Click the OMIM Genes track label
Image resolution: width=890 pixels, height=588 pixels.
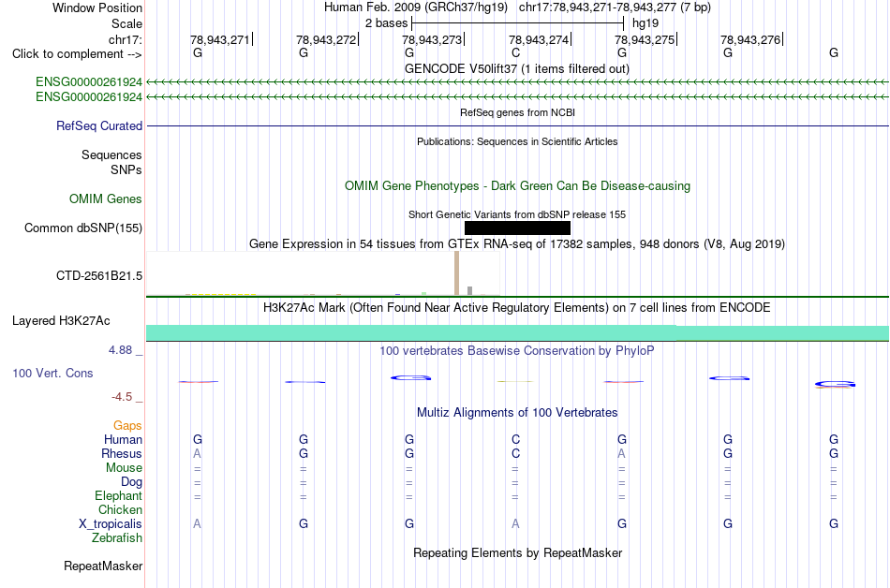(106, 199)
